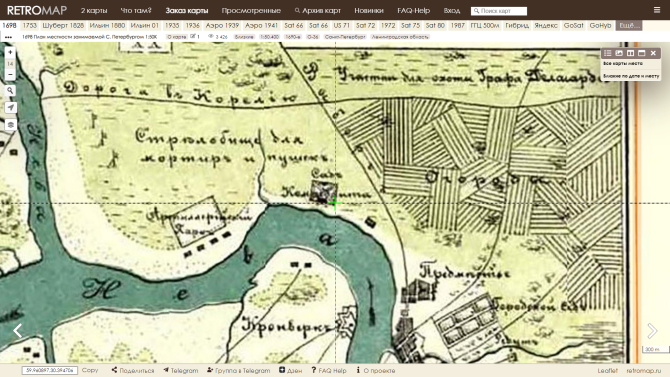This screenshot has height=377, width=670.
Task: Go to previous map with left arrow
Action: point(17,330)
